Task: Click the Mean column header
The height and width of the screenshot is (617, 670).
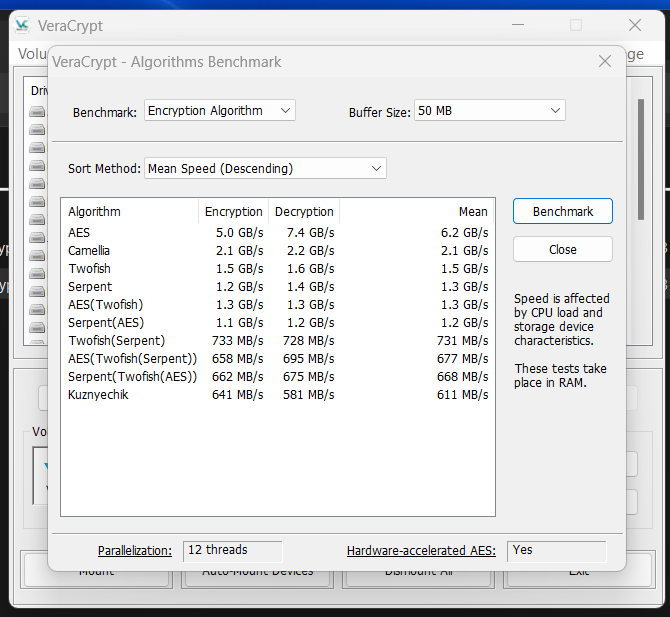Action: pyautogui.click(x=417, y=212)
